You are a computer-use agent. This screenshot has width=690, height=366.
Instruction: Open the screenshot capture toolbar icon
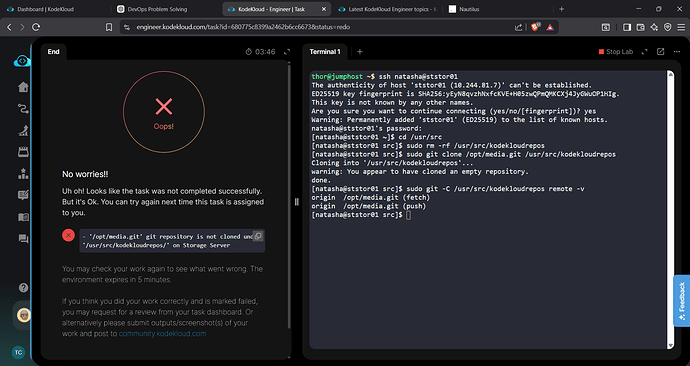pos(606,27)
